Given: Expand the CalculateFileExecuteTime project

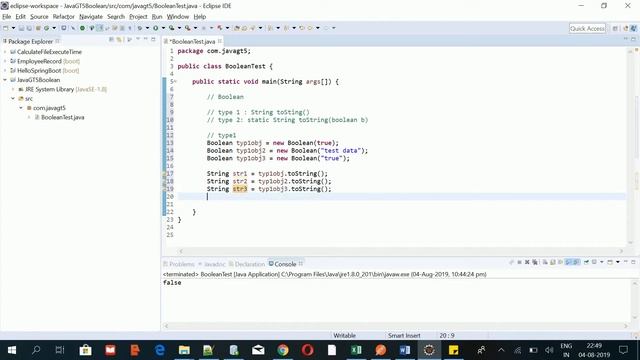Looking at the screenshot, I should pos(5,52).
